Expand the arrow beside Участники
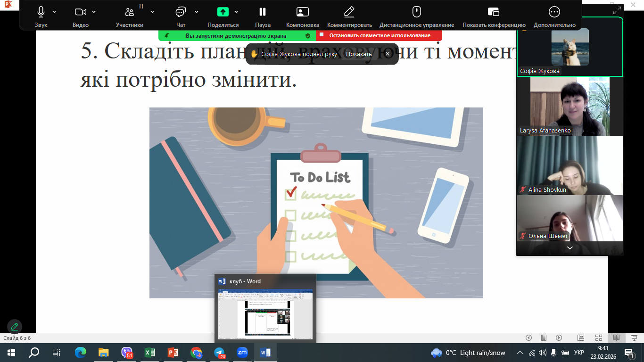The height and width of the screenshot is (362, 644). (x=152, y=12)
